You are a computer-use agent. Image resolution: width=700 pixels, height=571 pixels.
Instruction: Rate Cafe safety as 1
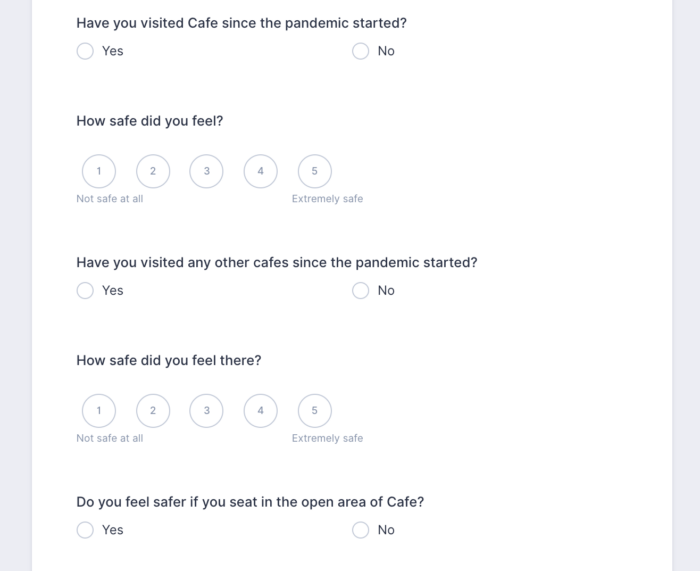tap(99, 171)
